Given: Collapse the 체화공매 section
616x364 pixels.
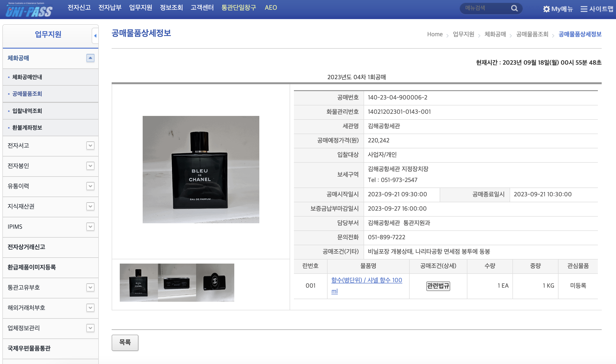Looking at the screenshot, I should coord(90,58).
